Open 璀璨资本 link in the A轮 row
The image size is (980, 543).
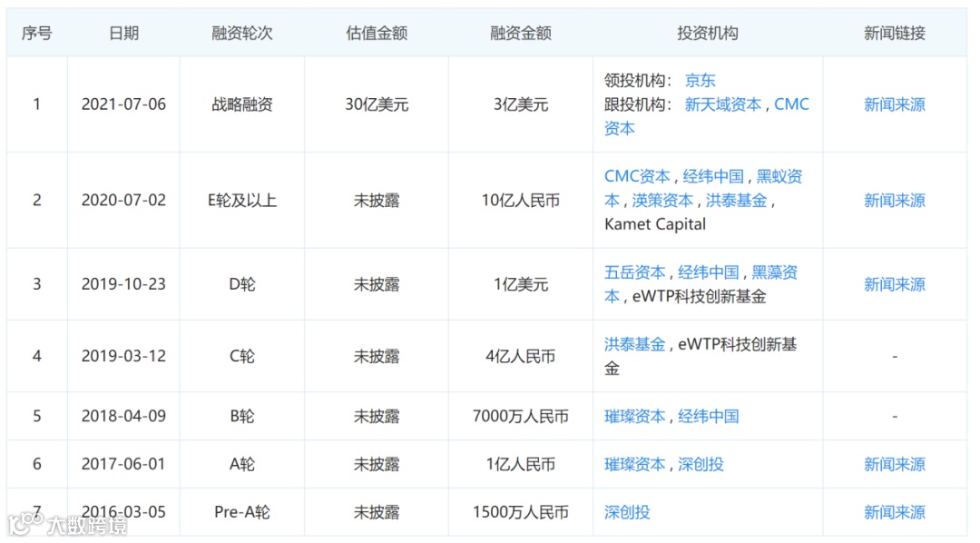click(635, 464)
